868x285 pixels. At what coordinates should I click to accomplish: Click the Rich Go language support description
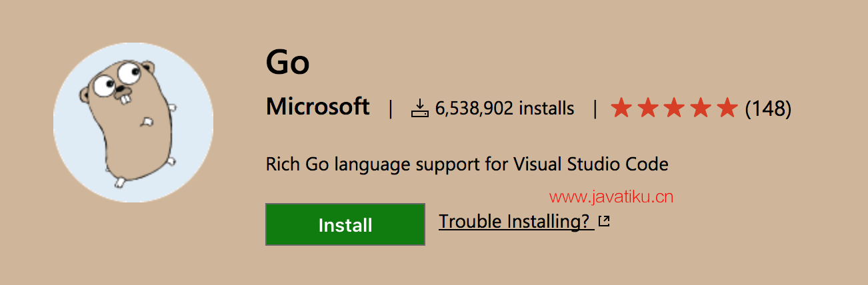point(467,164)
